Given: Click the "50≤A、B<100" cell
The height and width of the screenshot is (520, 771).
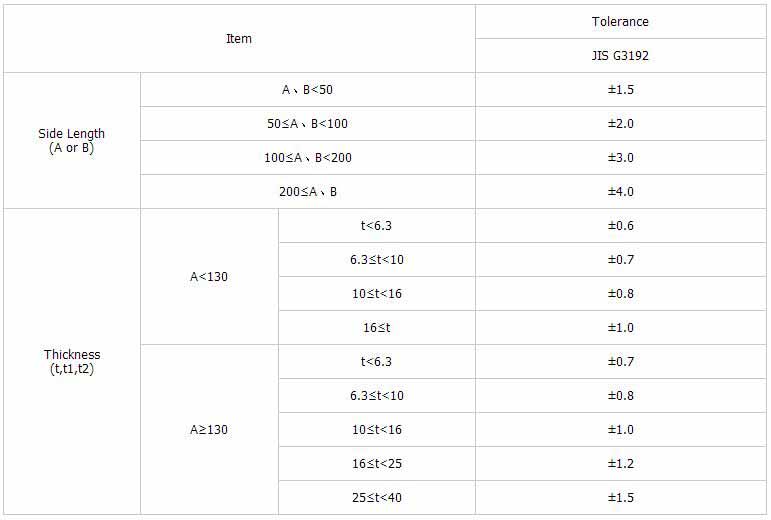Looking at the screenshot, I should [x=307, y=124].
